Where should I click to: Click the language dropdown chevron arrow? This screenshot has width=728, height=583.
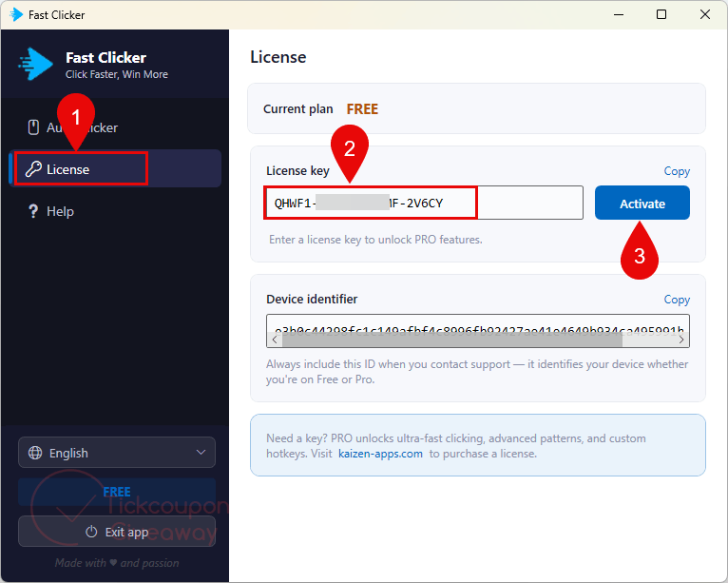(x=201, y=453)
